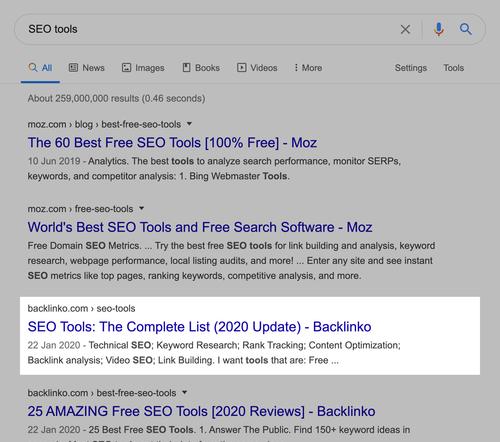Viewport: 500px width, 442px height.
Task: Submit search using the magnifying glass icon
Action: pos(466,29)
